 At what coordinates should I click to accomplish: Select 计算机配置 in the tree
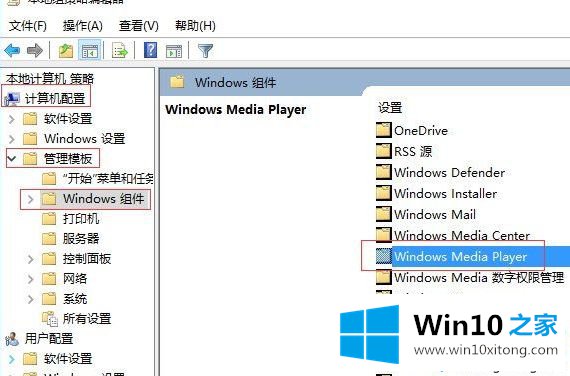[55, 99]
